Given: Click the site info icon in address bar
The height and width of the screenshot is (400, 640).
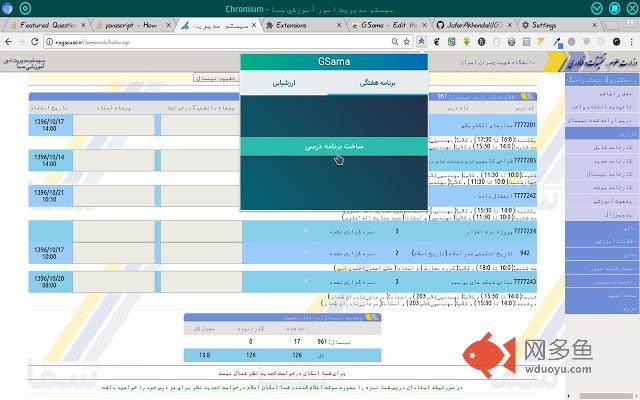Looking at the screenshot, I should pyautogui.click(x=49, y=42).
